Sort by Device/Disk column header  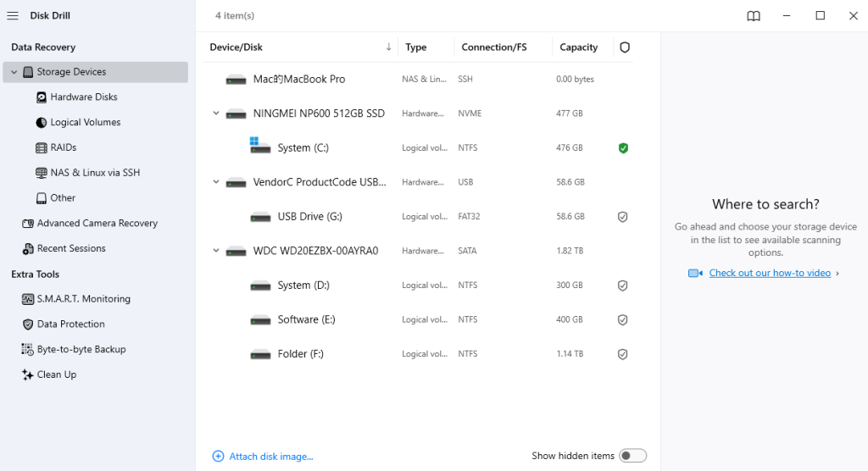[236, 47]
